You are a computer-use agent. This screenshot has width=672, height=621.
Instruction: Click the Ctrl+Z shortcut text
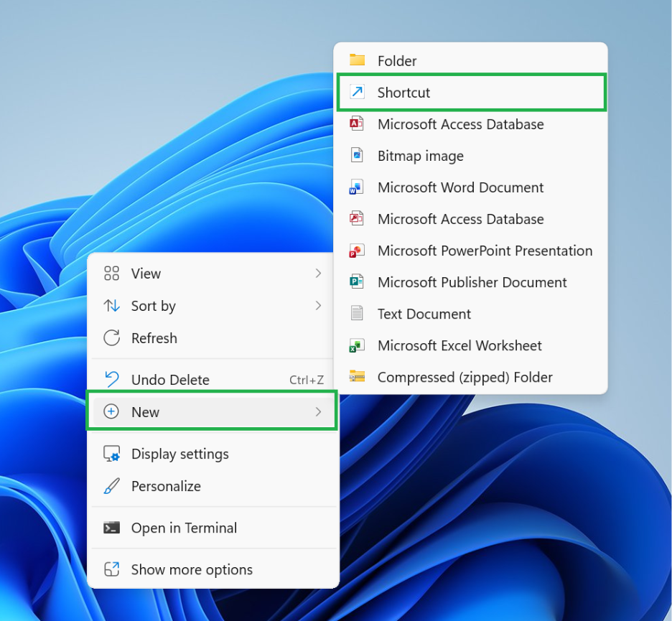tap(306, 380)
